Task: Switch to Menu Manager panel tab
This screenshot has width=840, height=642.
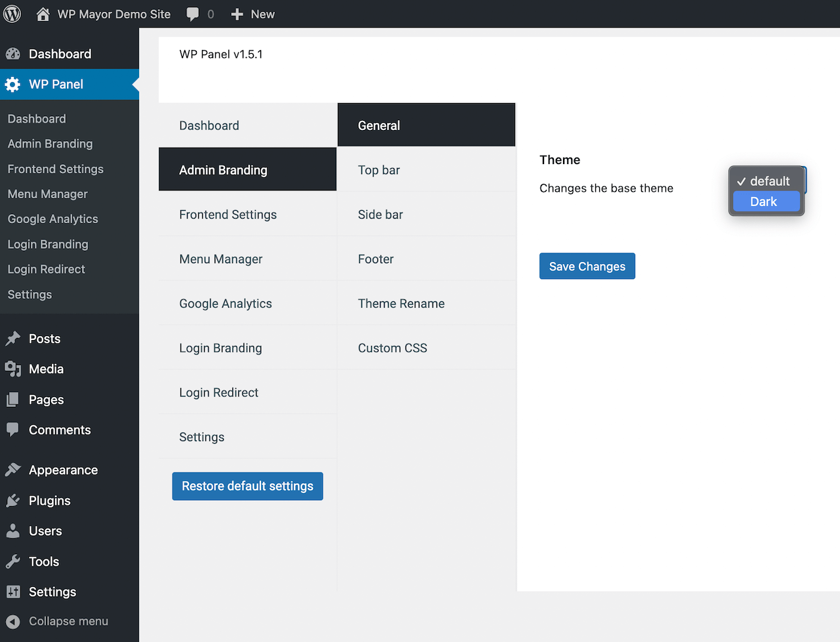Action: pos(247,259)
